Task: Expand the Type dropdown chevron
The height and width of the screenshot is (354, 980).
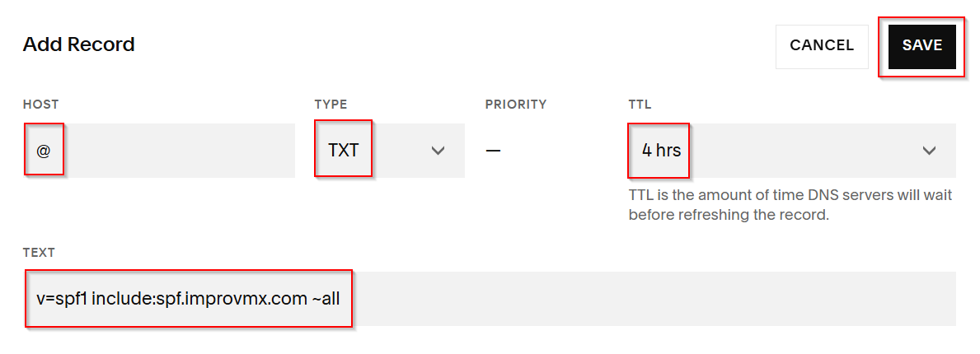Action: (x=438, y=151)
